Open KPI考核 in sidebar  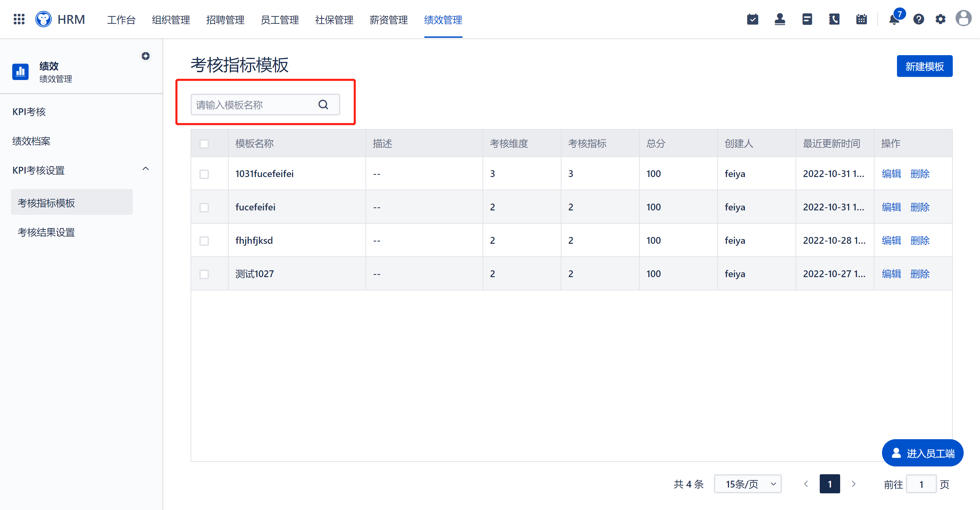tap(29, 112)
